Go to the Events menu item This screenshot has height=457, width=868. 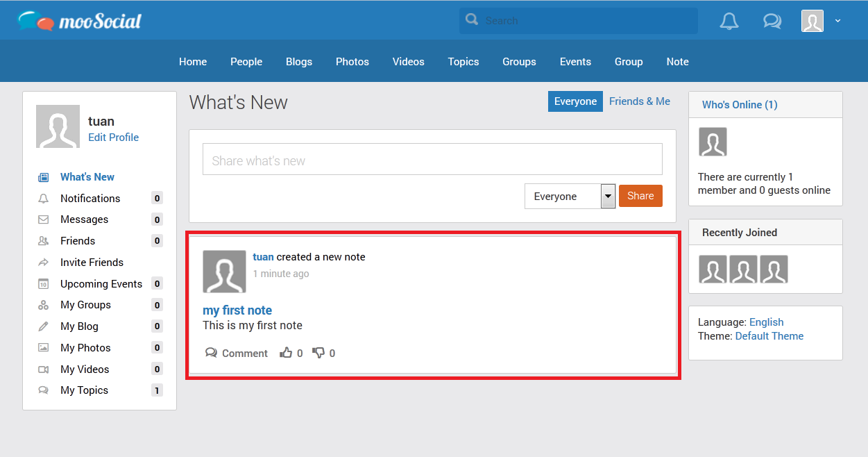(575, 62)
